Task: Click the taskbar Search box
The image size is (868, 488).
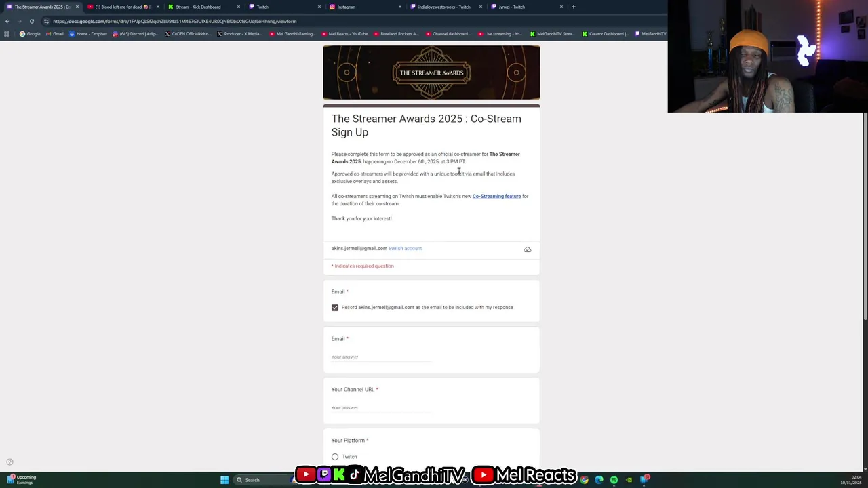Action: pos(263,480)
